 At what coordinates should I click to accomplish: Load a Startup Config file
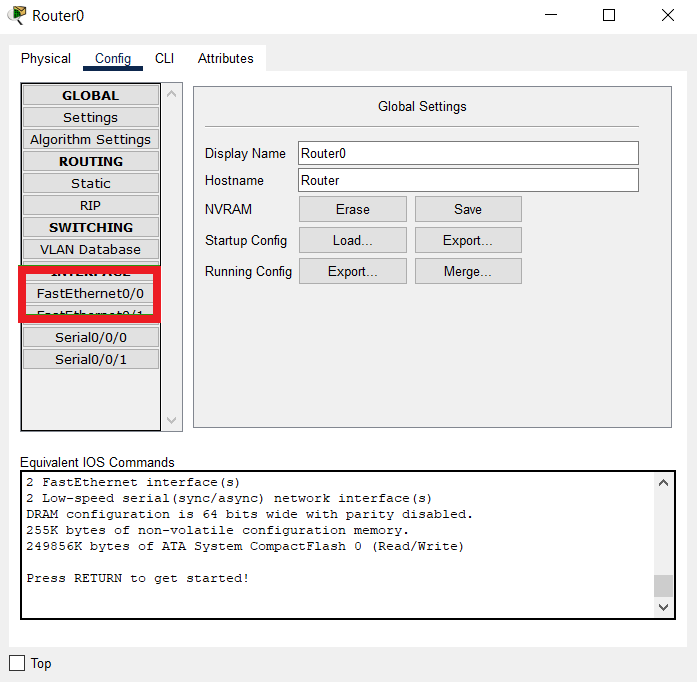[352, 241]
